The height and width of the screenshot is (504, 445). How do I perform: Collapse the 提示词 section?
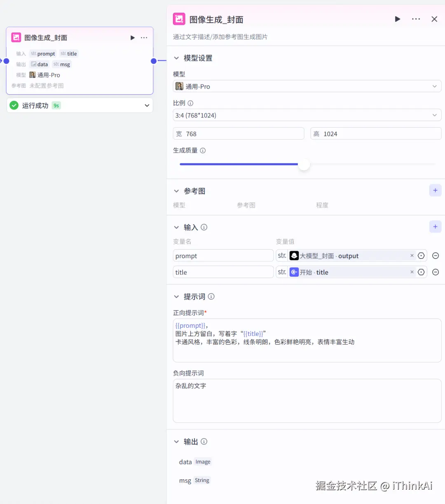(x=176, y=296)
